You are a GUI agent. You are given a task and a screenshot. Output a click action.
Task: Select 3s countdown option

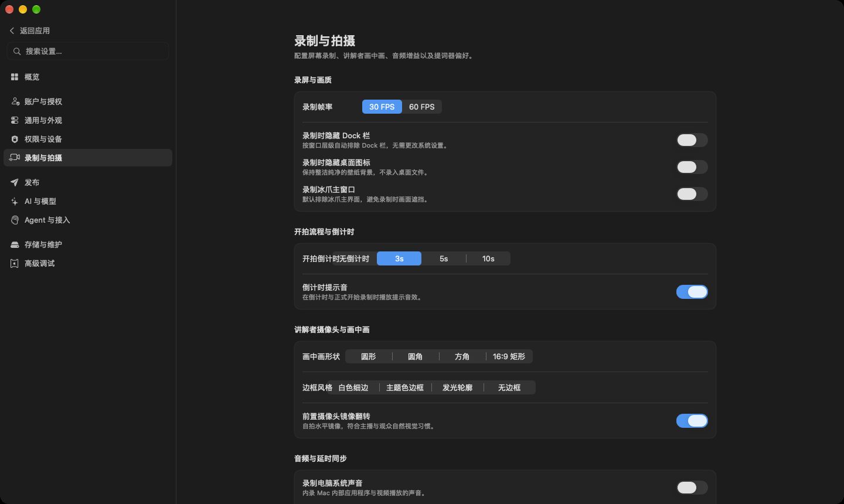pos(399,258)
